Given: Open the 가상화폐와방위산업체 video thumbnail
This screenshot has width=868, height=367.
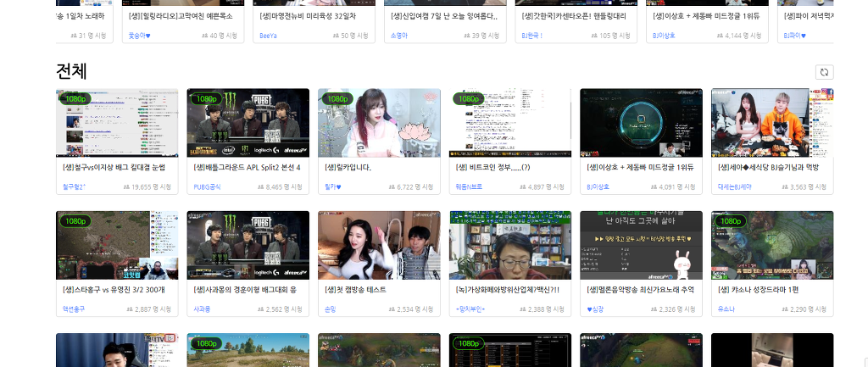Looking at the screenshot, I should click(x=509, y=245).
